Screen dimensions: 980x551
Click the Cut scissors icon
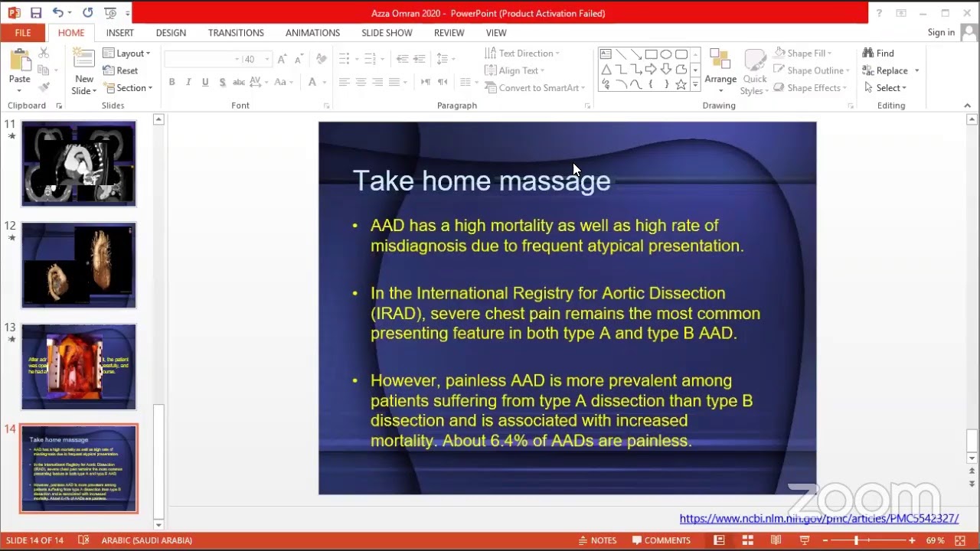pyautogui.click(x=44, y=53)
